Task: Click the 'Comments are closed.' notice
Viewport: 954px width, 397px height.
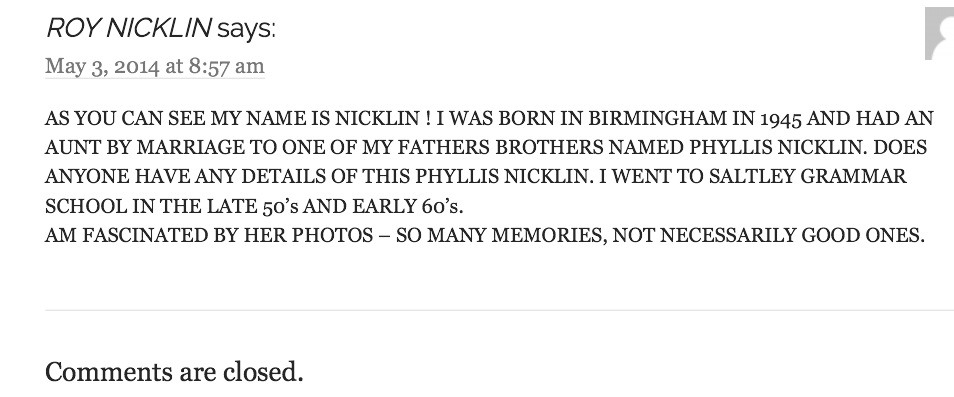Action: click(x=174, y=371)
